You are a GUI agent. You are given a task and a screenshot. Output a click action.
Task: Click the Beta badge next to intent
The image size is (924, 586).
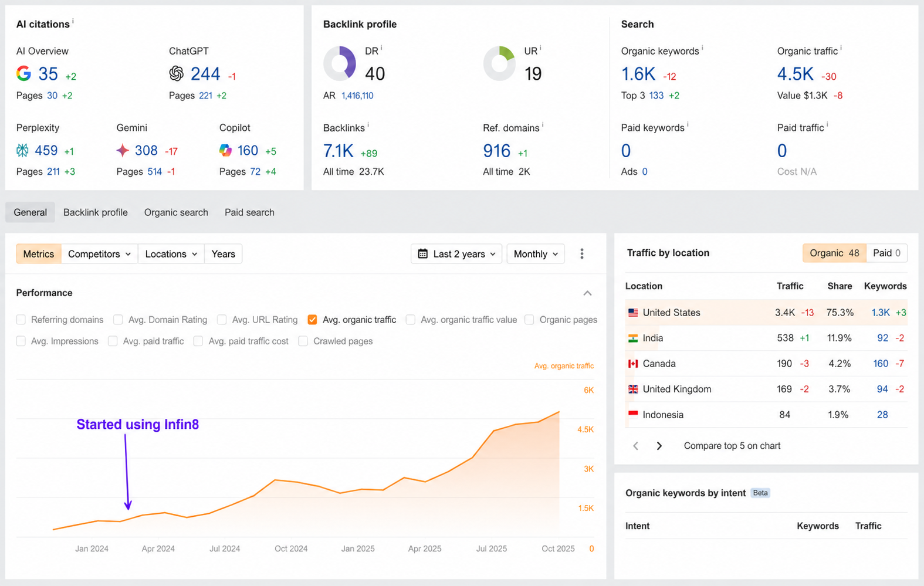[760, 493]
